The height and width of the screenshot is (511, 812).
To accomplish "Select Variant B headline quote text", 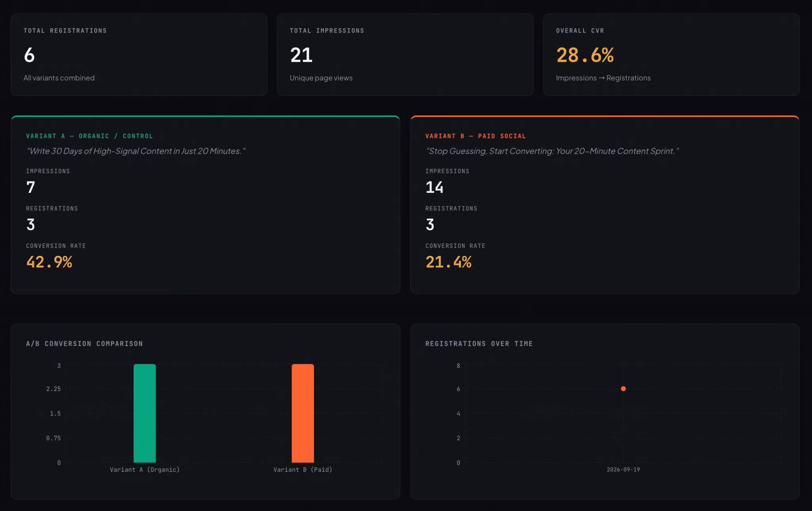I will click(552, 151).
